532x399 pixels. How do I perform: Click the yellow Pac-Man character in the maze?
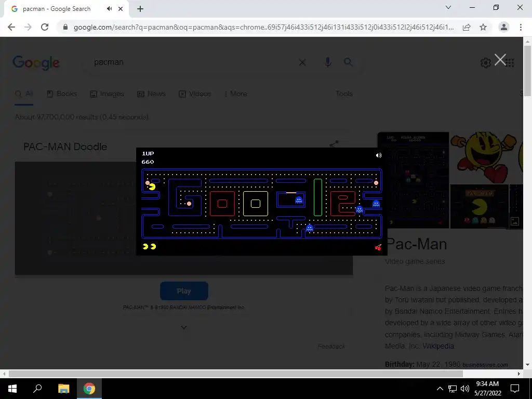(152, 187)
